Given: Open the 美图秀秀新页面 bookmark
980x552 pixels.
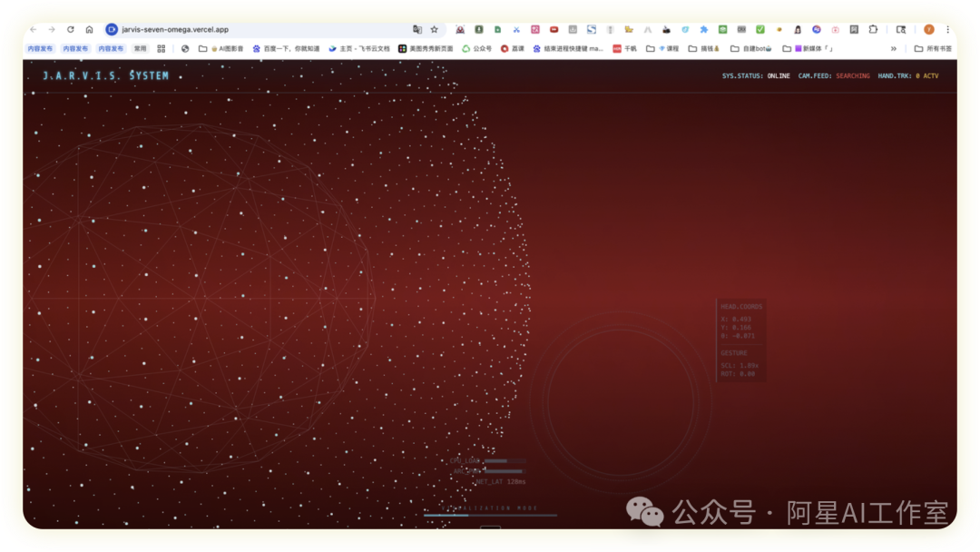Looking at the screenshot, I should pos(426,49).
